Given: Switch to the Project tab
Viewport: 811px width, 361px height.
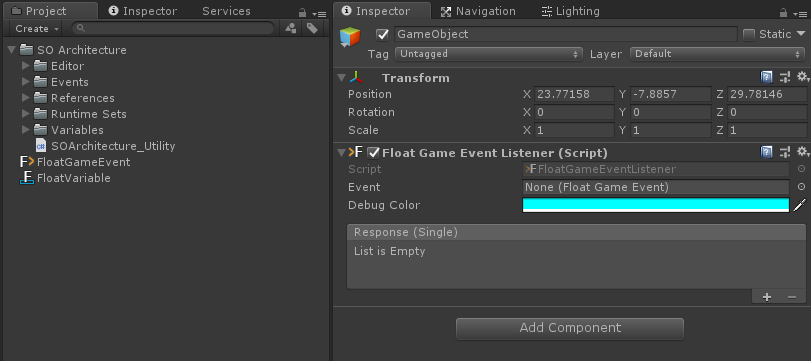Looking at the screenshot, I should tap(50, 11).
